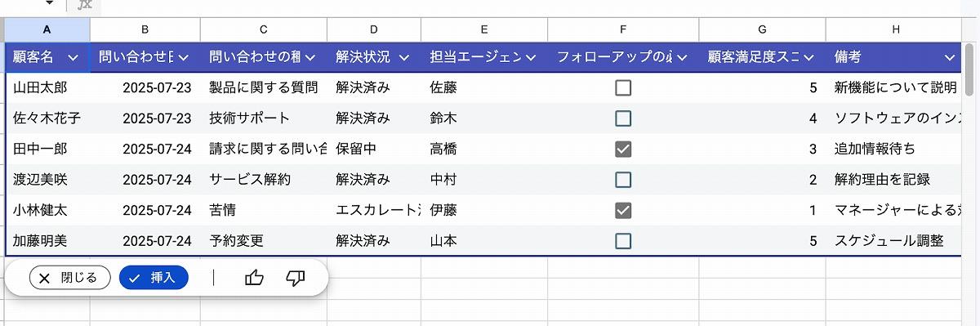The height and width of the screenshot is (326, 980).
Task: Select cell containing 佐々木花子
Action: tap(47, 118)
